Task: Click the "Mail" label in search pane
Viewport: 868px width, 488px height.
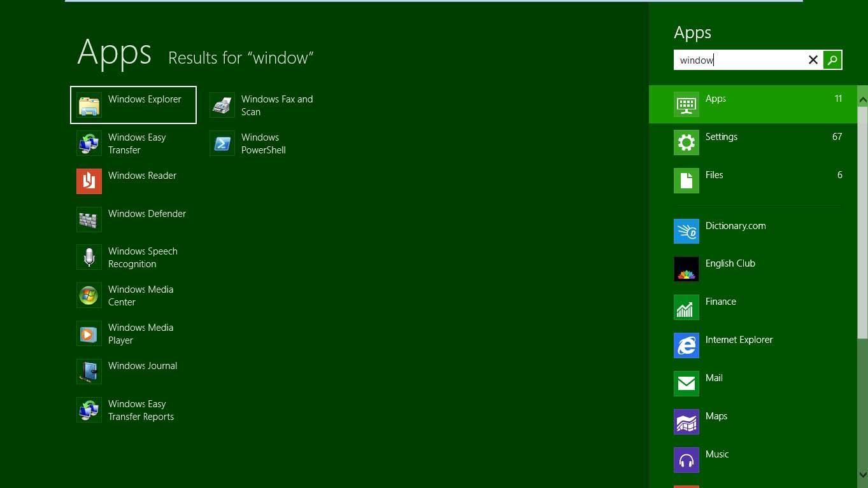Action: coord(714,378)
